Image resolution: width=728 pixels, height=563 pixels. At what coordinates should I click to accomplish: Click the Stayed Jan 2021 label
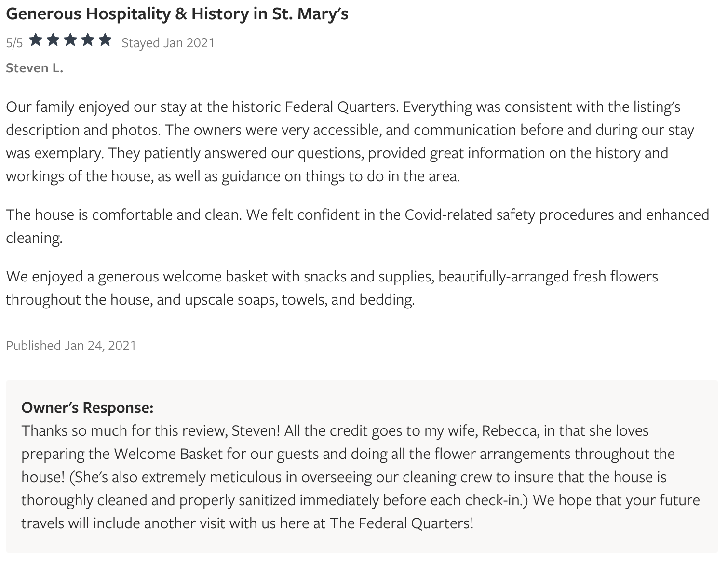pos(168,43)
